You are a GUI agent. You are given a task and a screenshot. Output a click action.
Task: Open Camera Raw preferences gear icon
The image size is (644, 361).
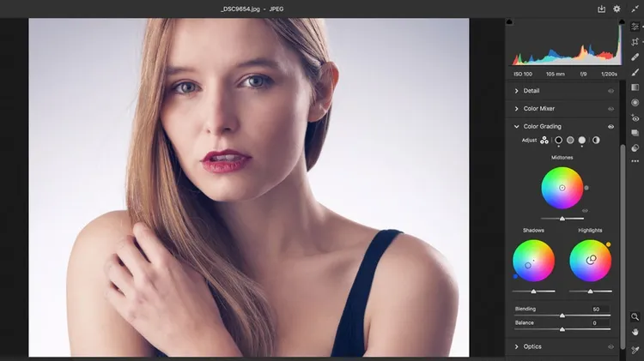pos(617,9)
